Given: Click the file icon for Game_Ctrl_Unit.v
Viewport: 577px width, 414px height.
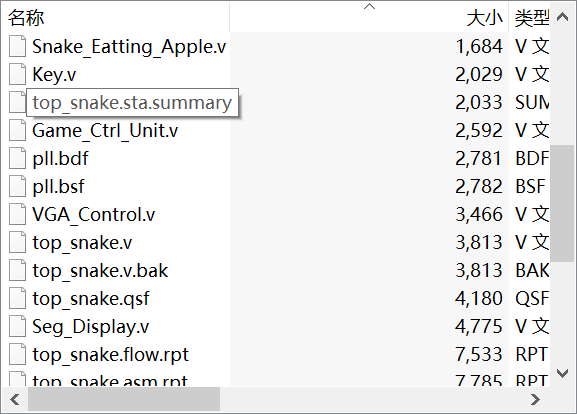Looking at the screenshot, I should coord(17,130).
